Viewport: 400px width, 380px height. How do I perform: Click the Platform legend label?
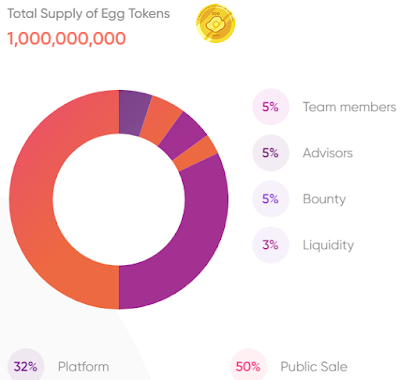tap(83, 367)
